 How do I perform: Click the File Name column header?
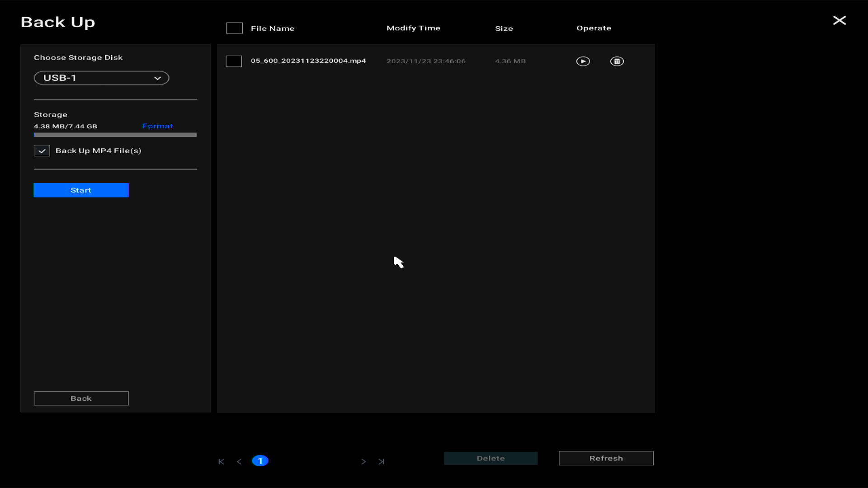273,28
